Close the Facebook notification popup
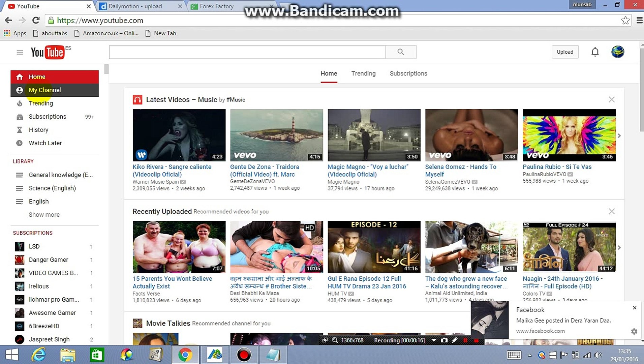Viewport: 644px width, 364px height. (x=635, y=308)
